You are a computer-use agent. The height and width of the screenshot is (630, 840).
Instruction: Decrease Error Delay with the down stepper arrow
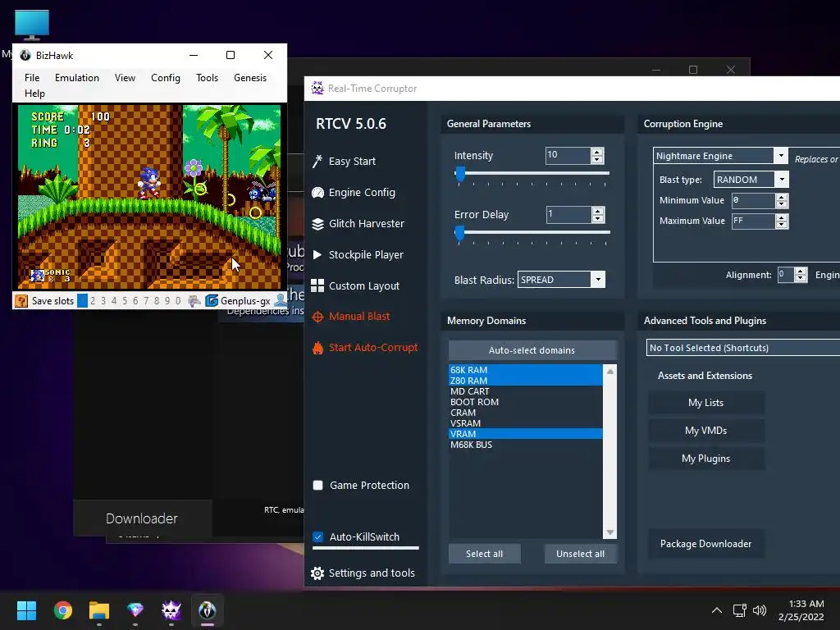click(x=597, y=218)
